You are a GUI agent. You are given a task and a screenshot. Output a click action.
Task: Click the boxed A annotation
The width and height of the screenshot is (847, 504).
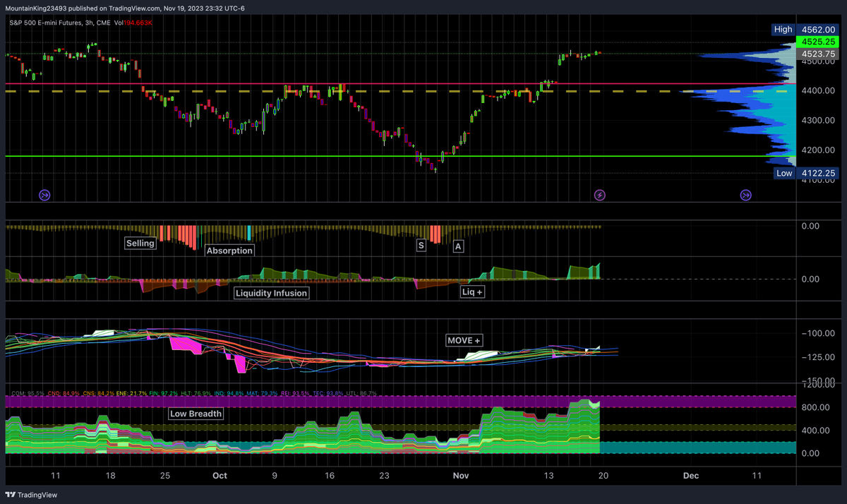click(x=458, y=246)
